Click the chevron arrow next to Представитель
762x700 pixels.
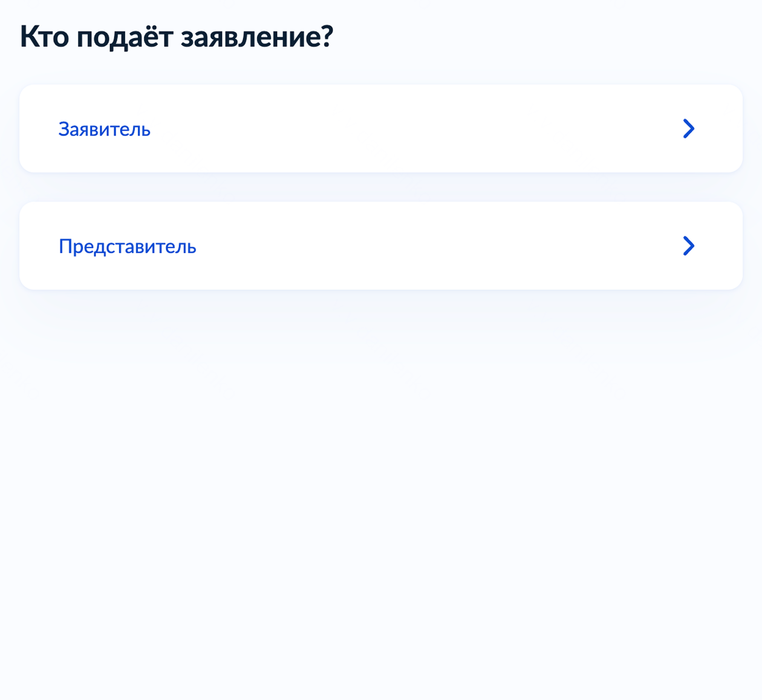click(688, 246)
